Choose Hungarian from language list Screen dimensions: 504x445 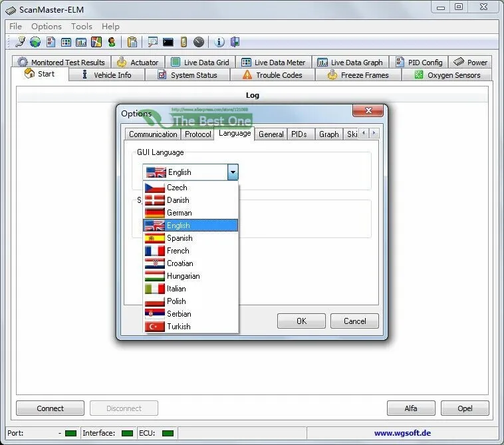pos(191,276)
